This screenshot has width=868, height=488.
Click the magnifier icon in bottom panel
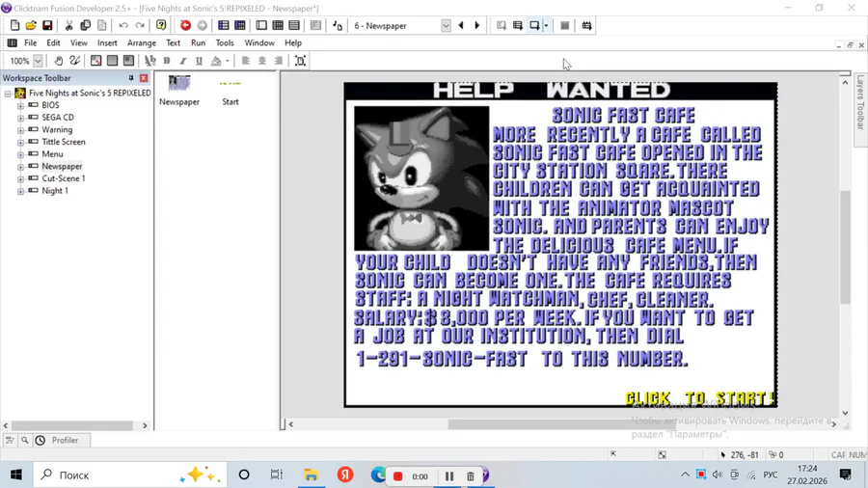[25, 441]
